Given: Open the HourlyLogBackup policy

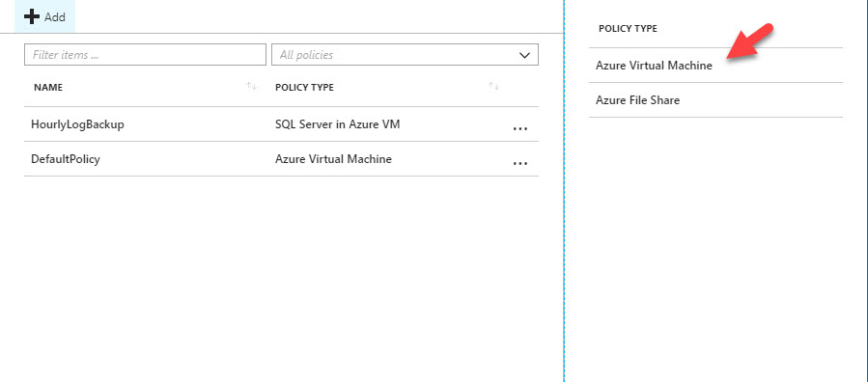Looking at the screenshot, I should click(77, 124).
